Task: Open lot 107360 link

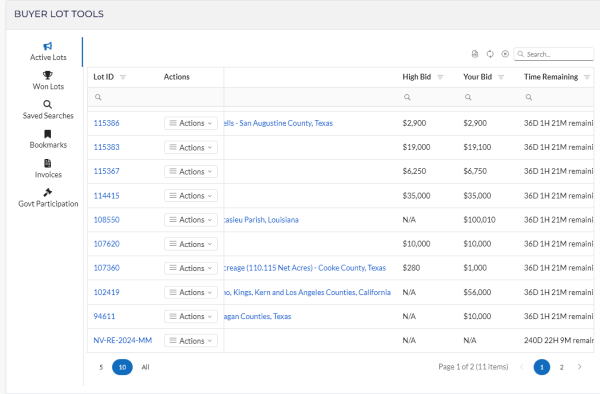Action: click(x=106, y=268)
